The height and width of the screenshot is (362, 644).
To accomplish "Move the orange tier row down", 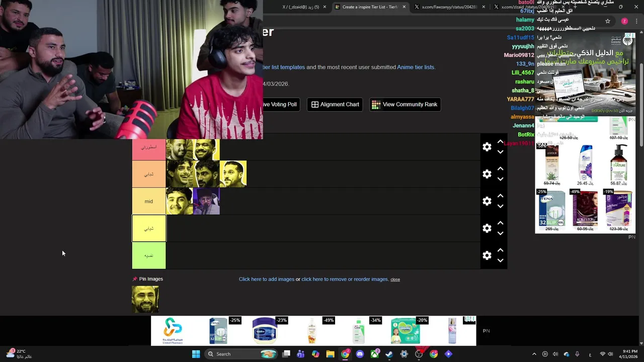I will [x=500, y=179].
